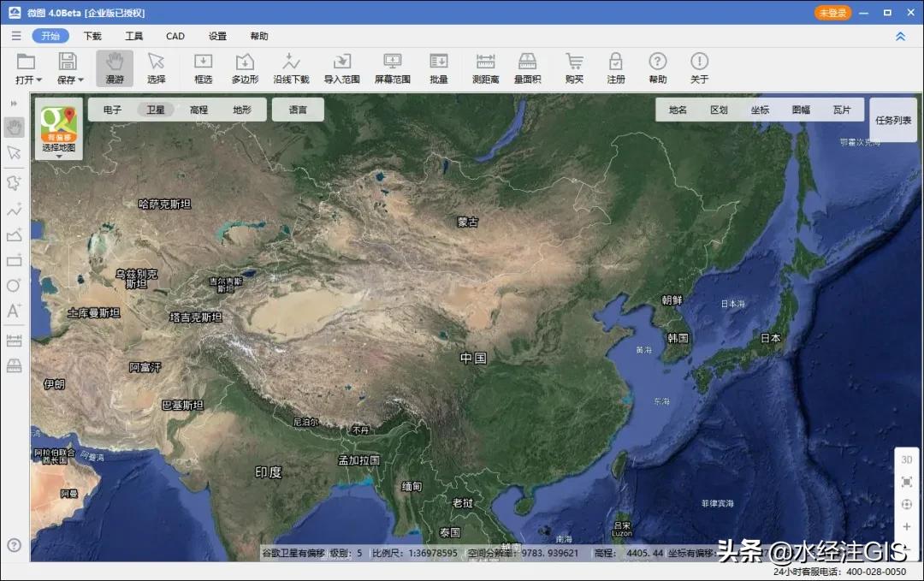Click the 测距离 distance measure icon
Viewport: 924px width, 581px height.
click(x=485, y=68)
